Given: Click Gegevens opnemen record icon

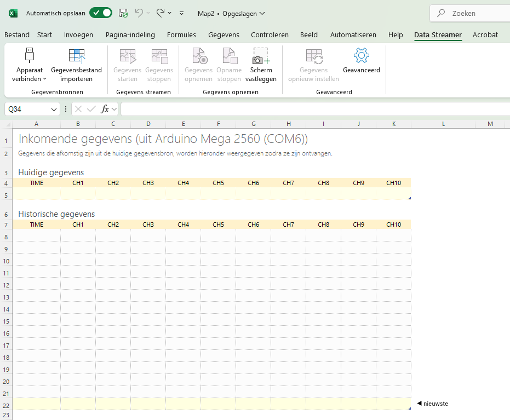Looking at the screenshot, I should tap(199, 56).
